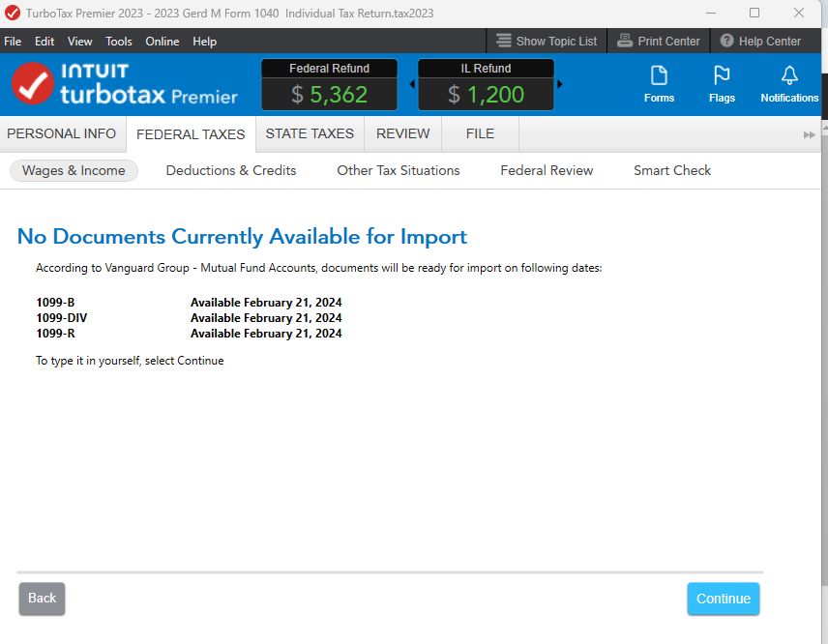Expand the arrow right of IL Refund

point(558,84)
